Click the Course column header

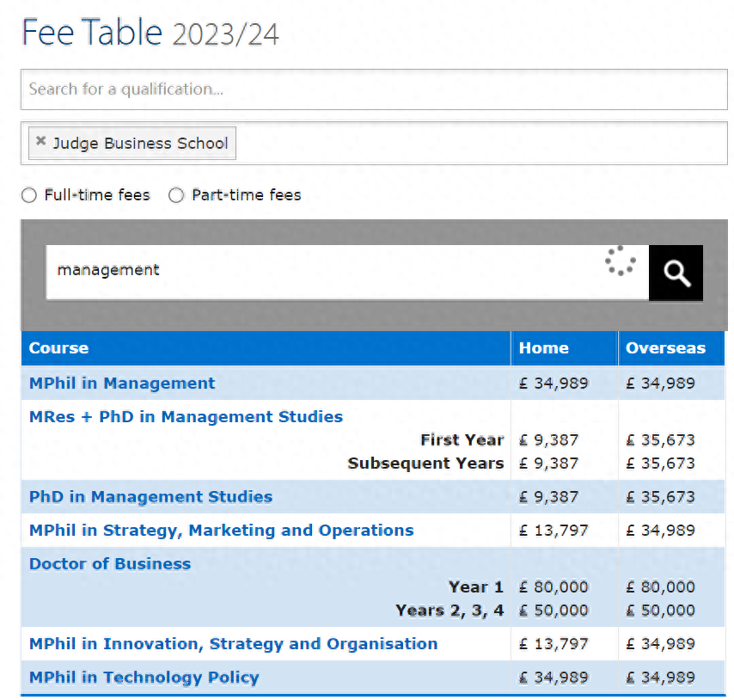[58, 348]
